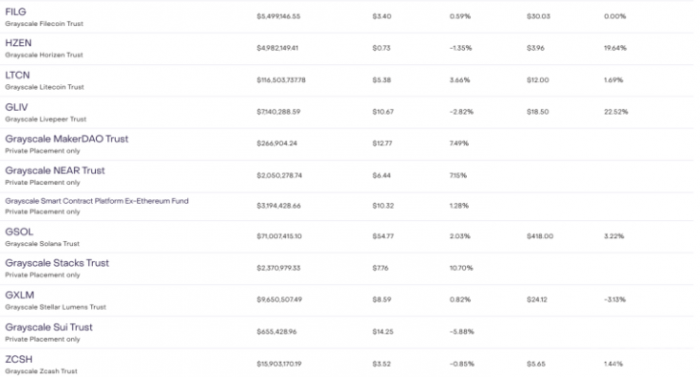Open the ZCSH ticker link
This screenshot has height=377, width=700.
point(19,360)
